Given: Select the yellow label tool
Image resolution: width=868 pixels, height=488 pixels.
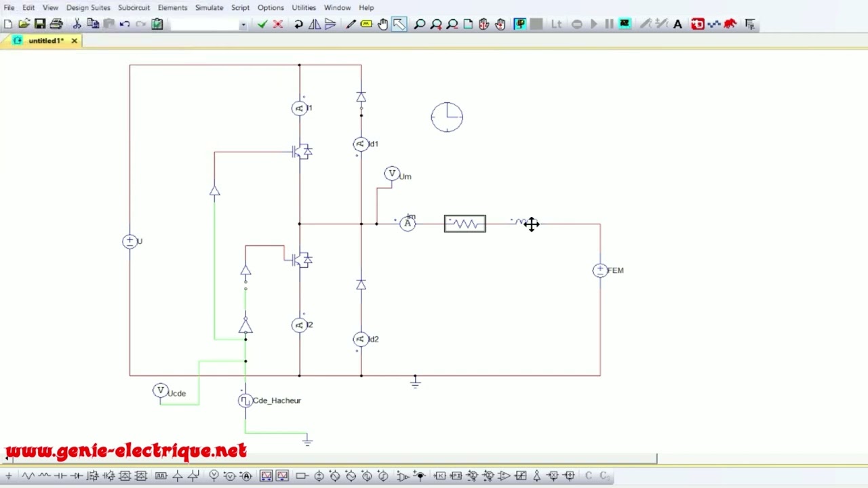Looking at the screenshot, I should (x=367, y=24).
